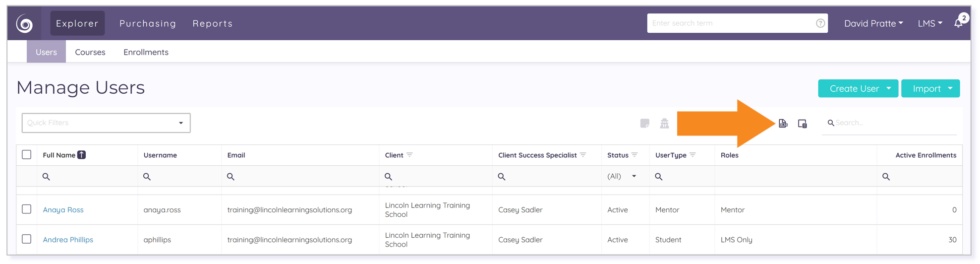Click the Full Name sort arrow icon
This screenshot has height=264, width=980.
click(x=82, y=155)
